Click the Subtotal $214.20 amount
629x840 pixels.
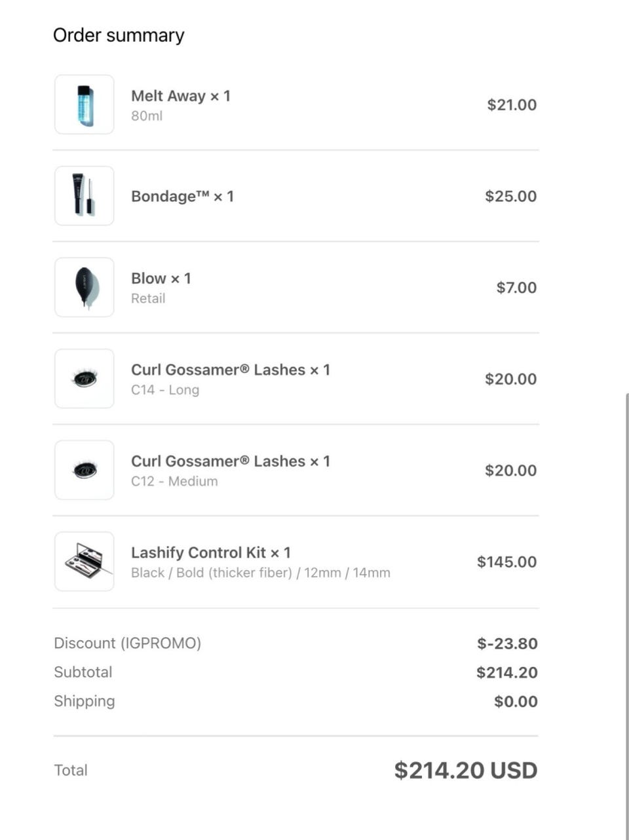[x=506, y=672]
